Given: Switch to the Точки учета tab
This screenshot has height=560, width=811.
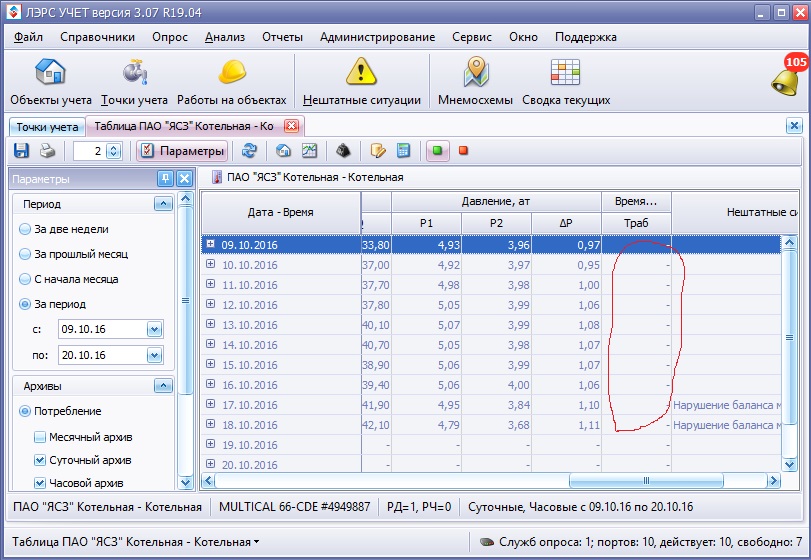Looking at the screenshot, I should (47, 127).
